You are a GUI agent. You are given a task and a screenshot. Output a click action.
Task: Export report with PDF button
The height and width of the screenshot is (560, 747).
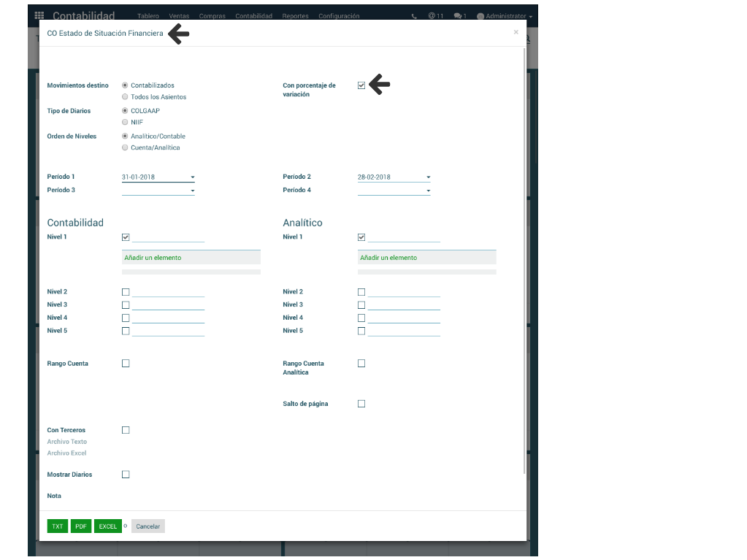(81, 526)
